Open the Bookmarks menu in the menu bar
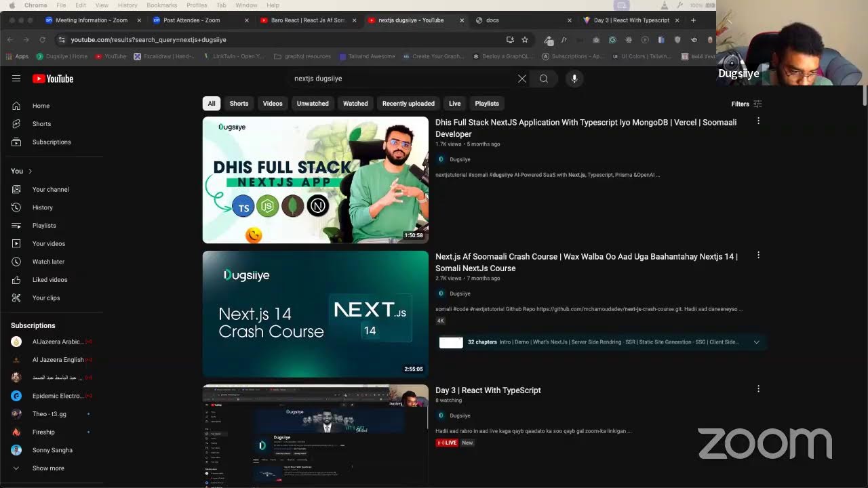The height and width of the screenshot is (488, 868). tap(162, 5)
